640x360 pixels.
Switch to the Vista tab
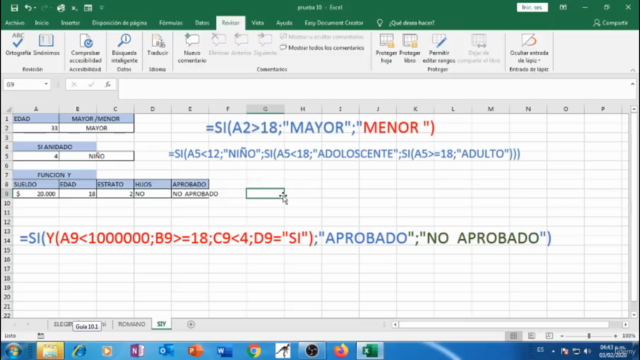coord(258,23)
